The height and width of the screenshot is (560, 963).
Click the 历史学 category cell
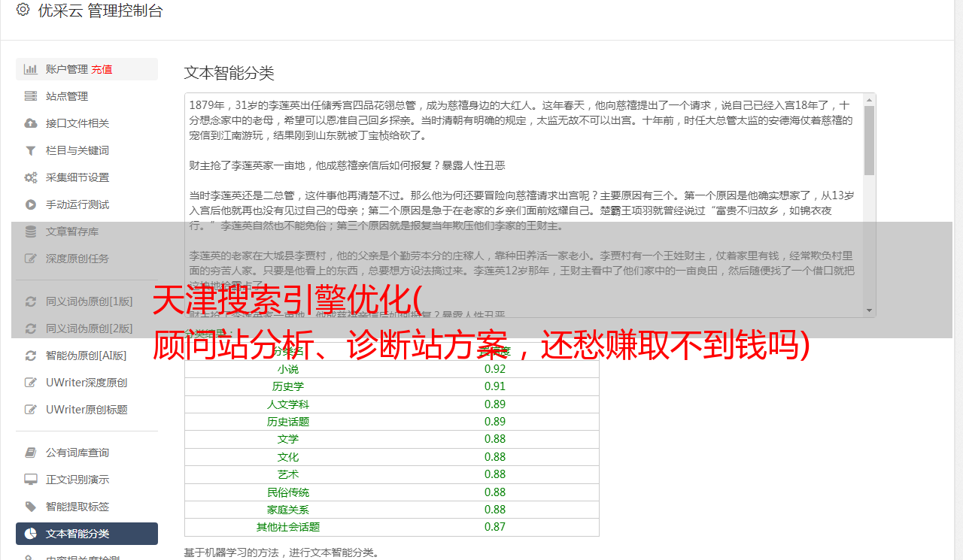click(287, 386)
